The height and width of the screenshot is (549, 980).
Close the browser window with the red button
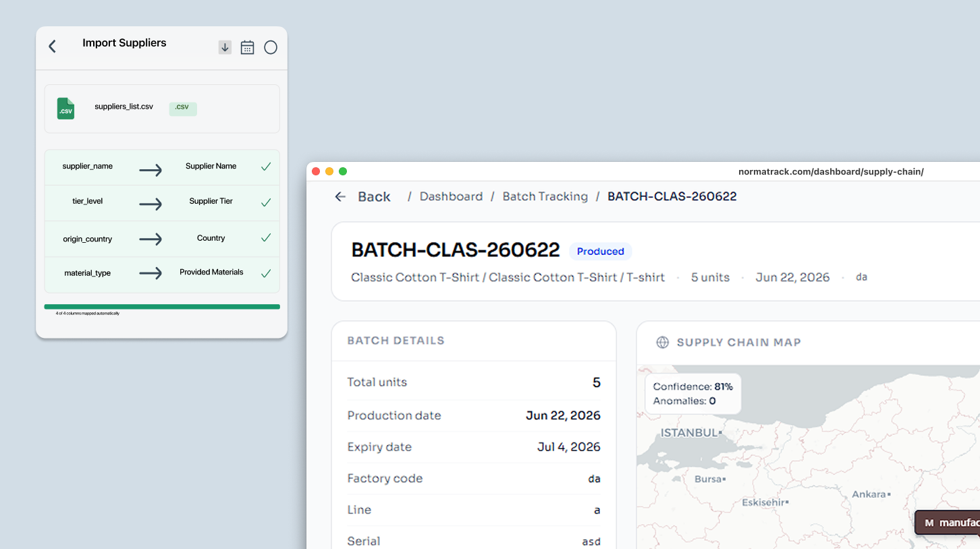(316, 171)
